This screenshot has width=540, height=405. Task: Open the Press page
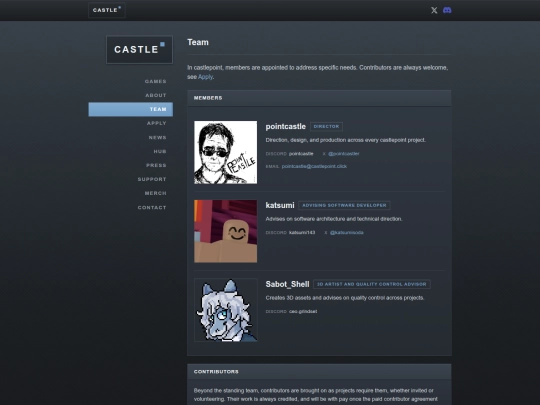156,165
